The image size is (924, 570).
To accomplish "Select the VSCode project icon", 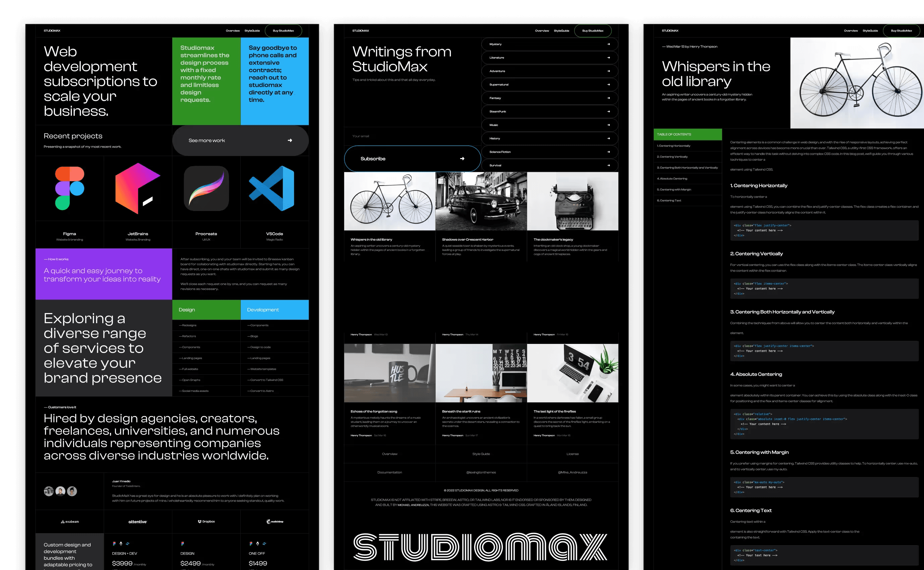I will tap(273, 188).
